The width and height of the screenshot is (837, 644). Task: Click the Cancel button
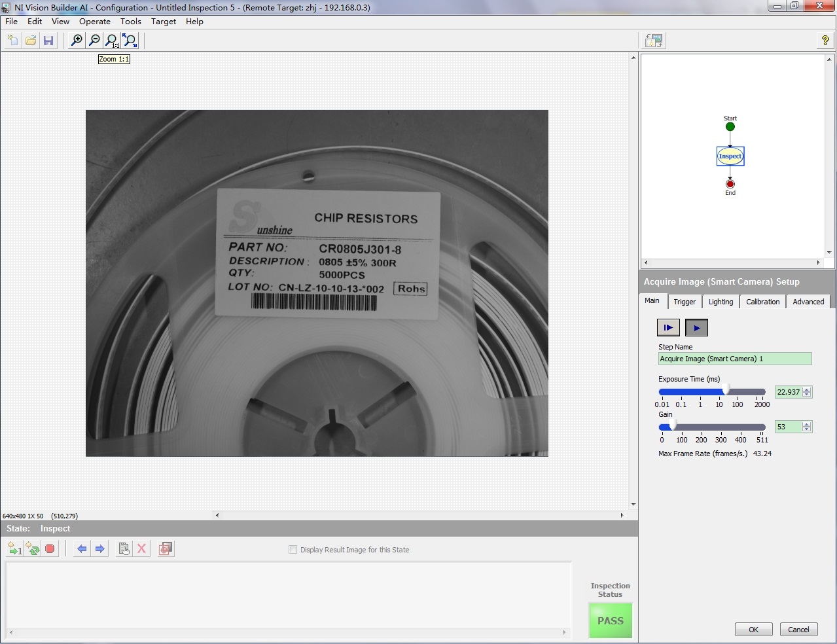click(x=798, y=630)
